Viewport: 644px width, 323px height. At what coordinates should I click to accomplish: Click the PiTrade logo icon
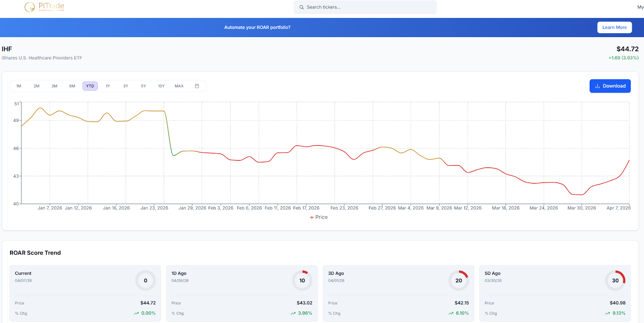[x=30, y=7]
